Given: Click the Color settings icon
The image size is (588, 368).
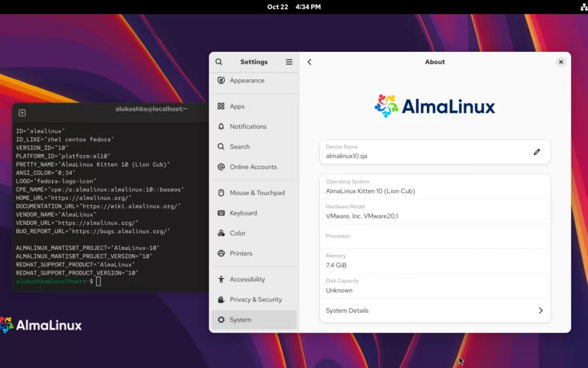Looking at the screenshot, I should (x=221, y=233).
